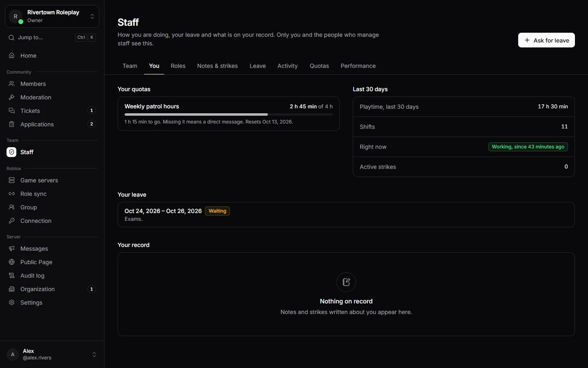Click the Tickets count badge showing 1
Viewport: 588px width, 368px height.
pos(91,110)
